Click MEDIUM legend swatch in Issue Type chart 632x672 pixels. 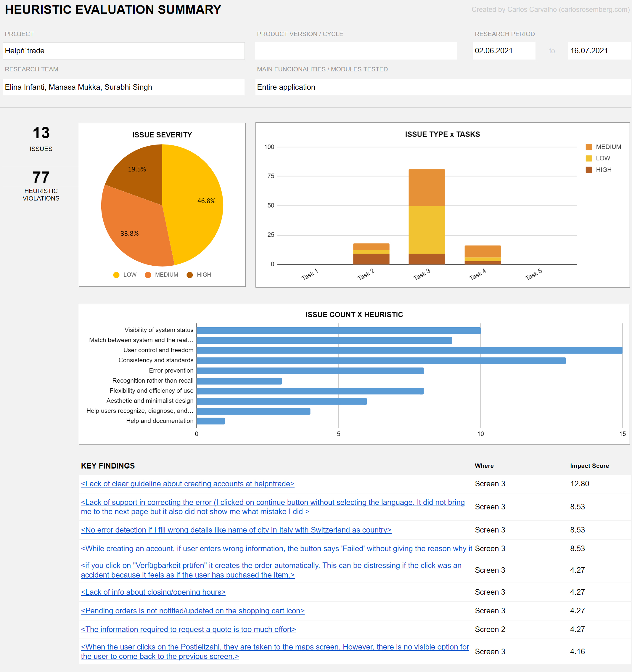coord(589,147)
